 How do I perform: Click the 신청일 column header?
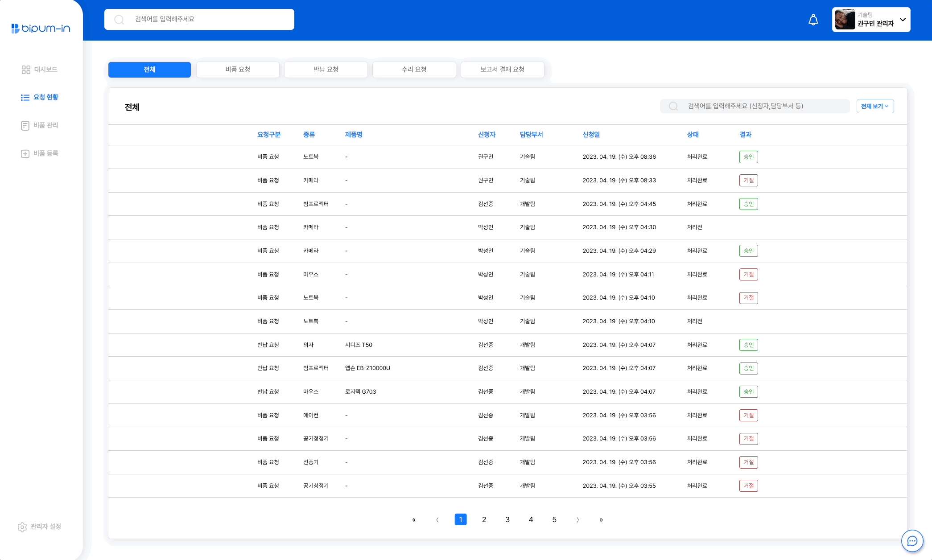[591, 135]
